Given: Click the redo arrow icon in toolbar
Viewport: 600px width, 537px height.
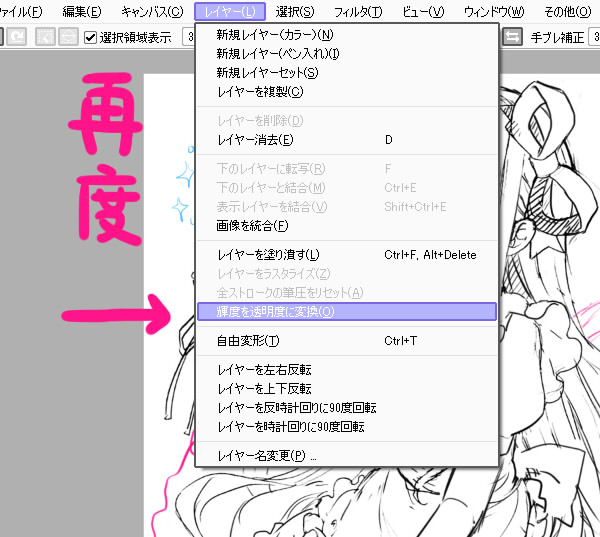Looking at the screenshot, I should click(16, 37).
